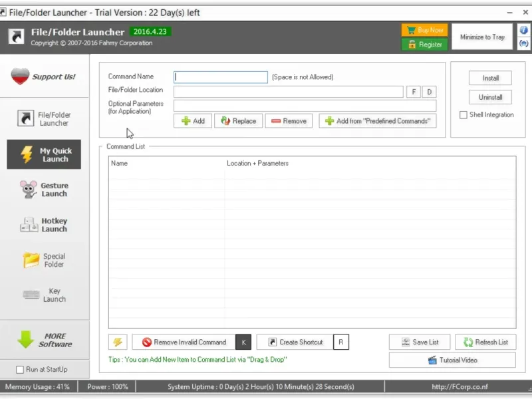Screen dimensions: 532x399
Task: Click the lightning bolt button under the Command List
Action: (118, 342)
